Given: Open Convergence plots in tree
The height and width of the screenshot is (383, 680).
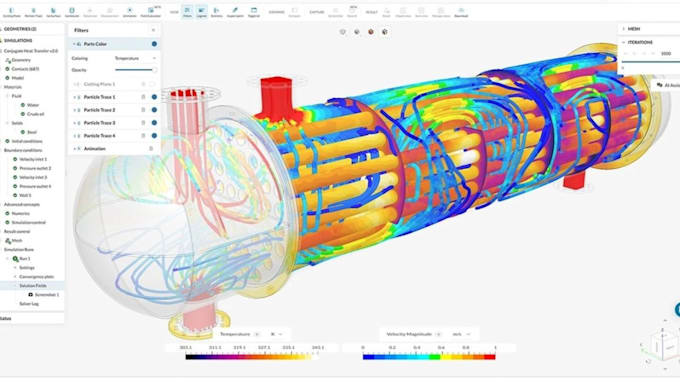Looking at the screenshot, I should pos(36,276).
